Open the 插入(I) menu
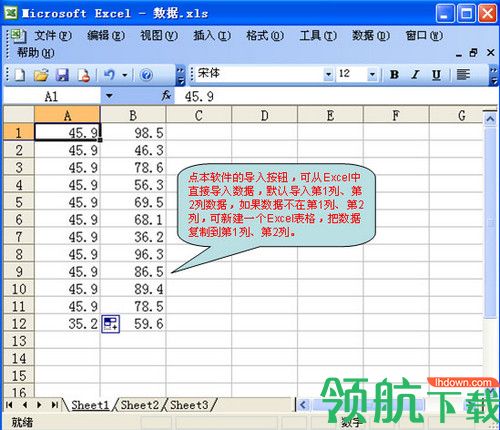The image size is (500, 430). pos(212,35)
